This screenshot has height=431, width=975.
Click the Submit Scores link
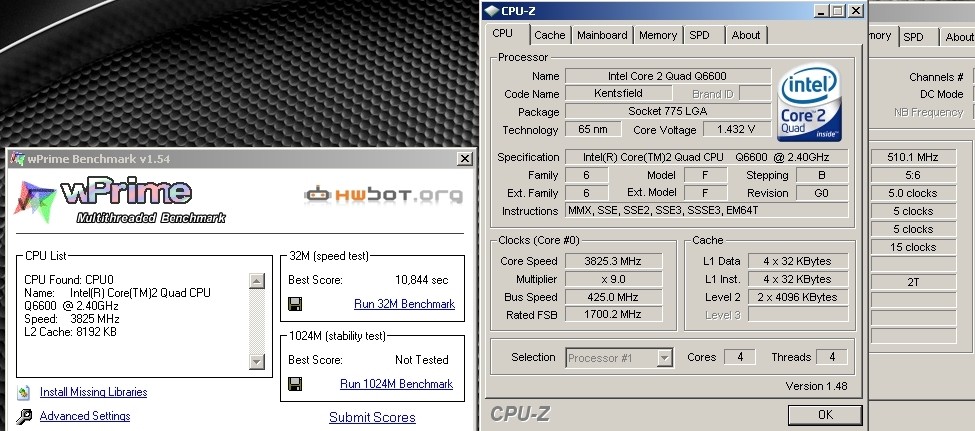tap(372, 417)
